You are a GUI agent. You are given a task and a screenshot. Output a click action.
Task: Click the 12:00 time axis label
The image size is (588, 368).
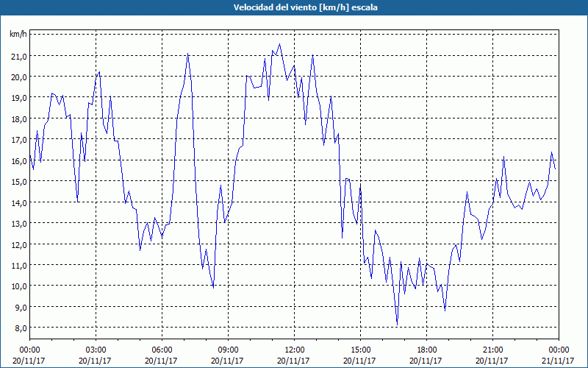pos(295,350)
